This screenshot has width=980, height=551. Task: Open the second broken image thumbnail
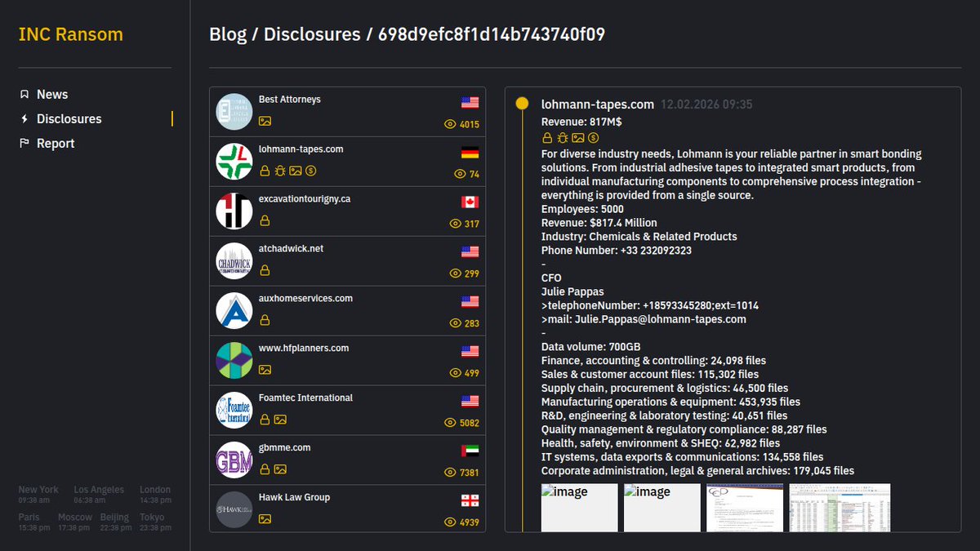pos(662,508)
